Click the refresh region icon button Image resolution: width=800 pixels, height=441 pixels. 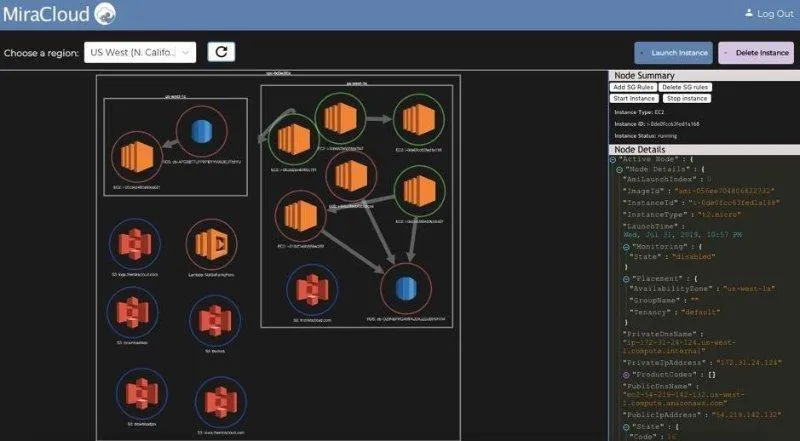tap(221, 52)
